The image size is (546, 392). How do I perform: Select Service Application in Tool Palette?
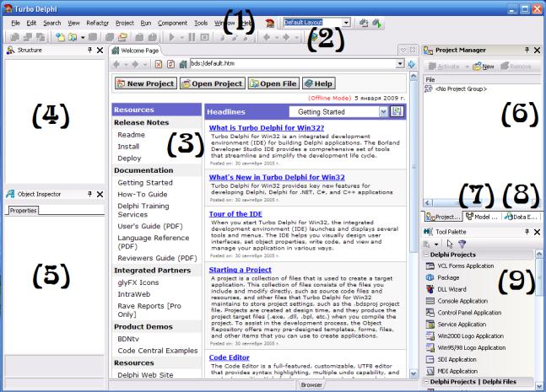coord(462,325)
